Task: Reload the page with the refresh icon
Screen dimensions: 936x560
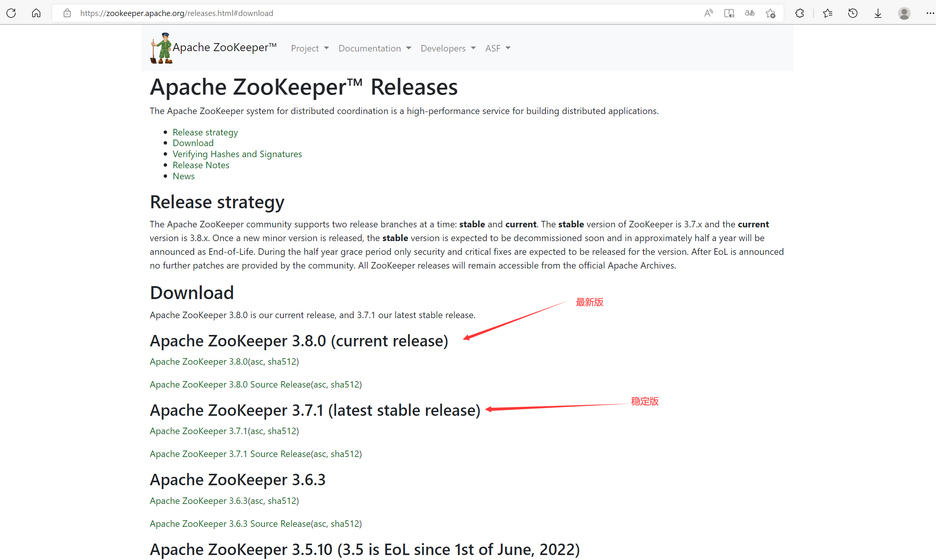Action: pyautogui.click(x=11, y=13)
